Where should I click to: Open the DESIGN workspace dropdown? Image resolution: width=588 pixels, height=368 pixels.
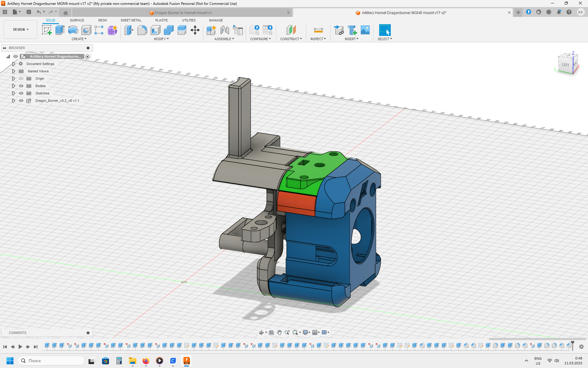(x=21, y=29)
